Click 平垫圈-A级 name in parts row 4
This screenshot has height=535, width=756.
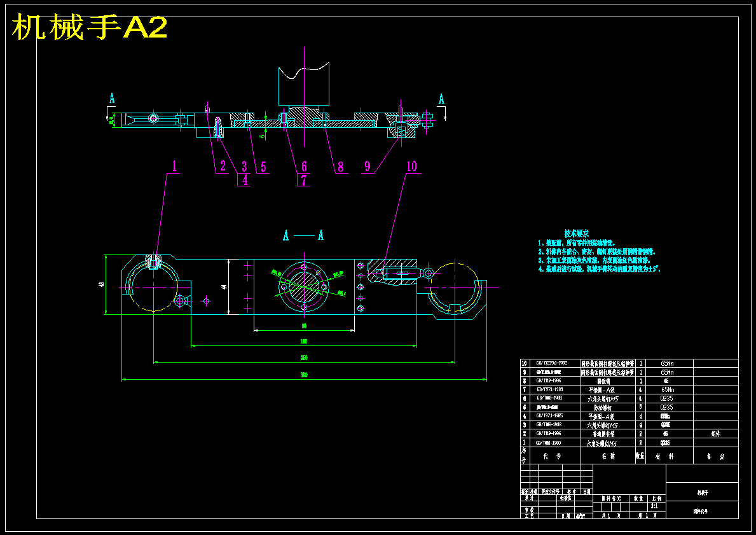click(x=601, y=416)
